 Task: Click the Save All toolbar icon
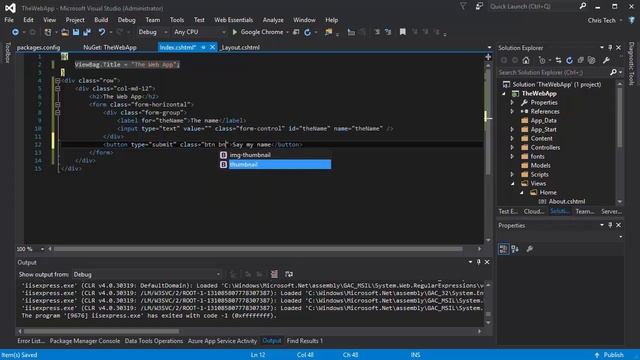pyautogui.click(x=87, y=32)
